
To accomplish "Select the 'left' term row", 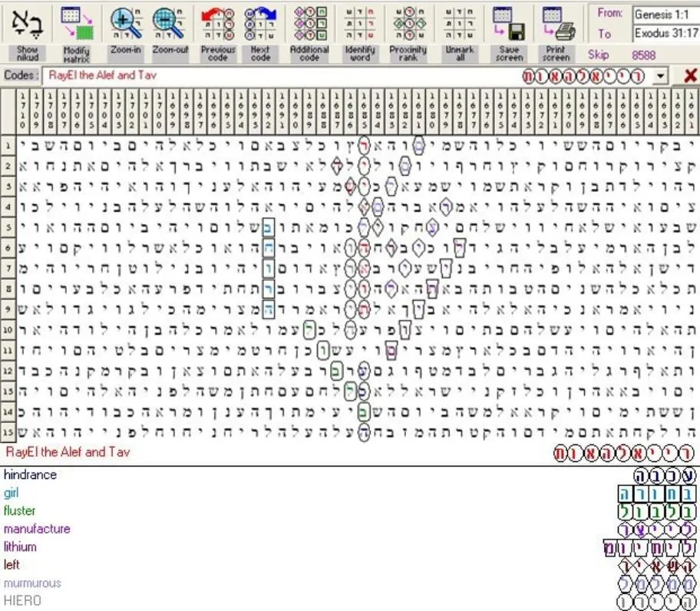I will coord(350,565).
